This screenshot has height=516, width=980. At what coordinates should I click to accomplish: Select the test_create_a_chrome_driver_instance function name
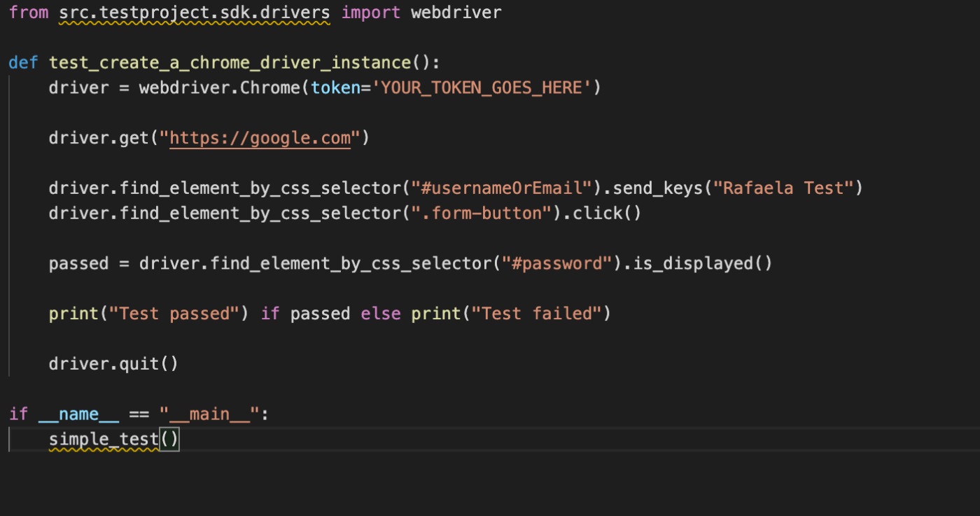tap(230, 62)
